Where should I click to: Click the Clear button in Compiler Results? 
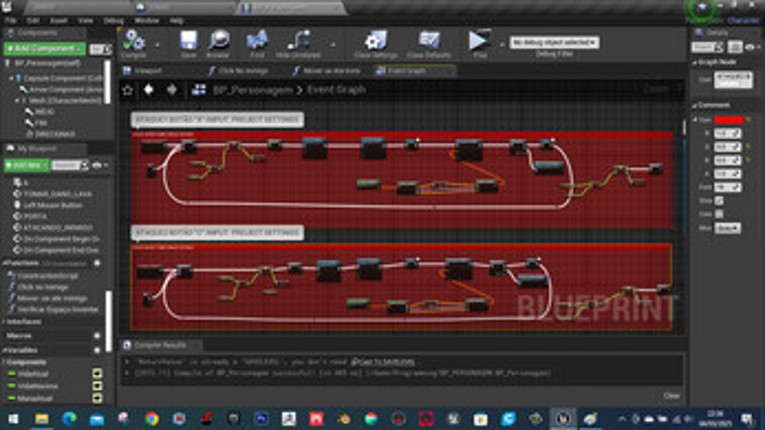[671, 395]
